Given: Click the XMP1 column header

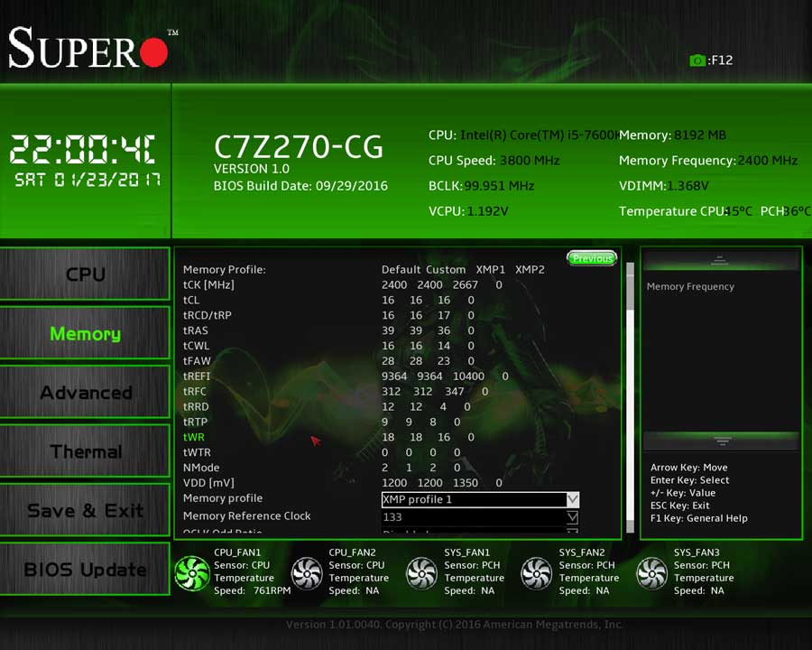Looking at the screenshot, I should [x=491, y=270].
